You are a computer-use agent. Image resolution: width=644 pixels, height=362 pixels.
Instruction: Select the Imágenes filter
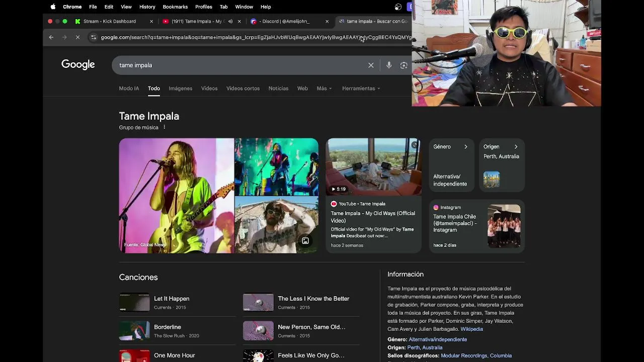(181, 88)
